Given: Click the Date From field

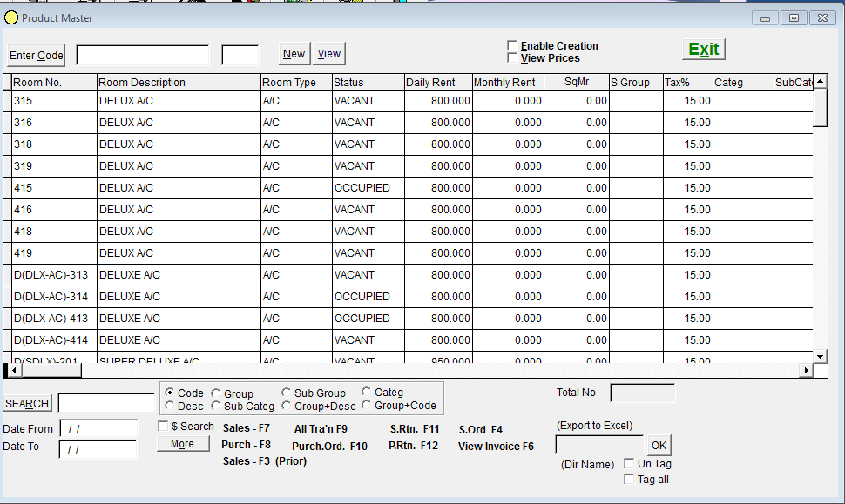Looking at the screenshot, I should click(98, 428).
